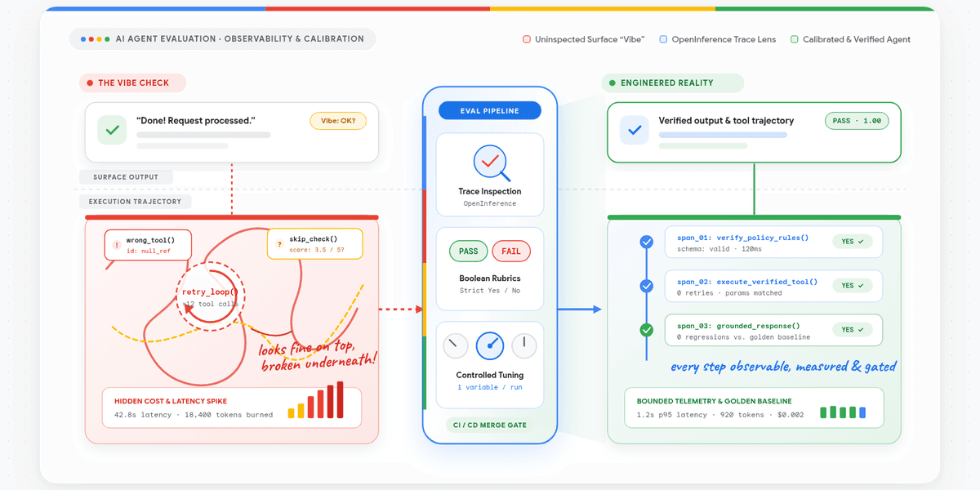Open span_01: verify_policy_rules() row

[x=773, y=242]
